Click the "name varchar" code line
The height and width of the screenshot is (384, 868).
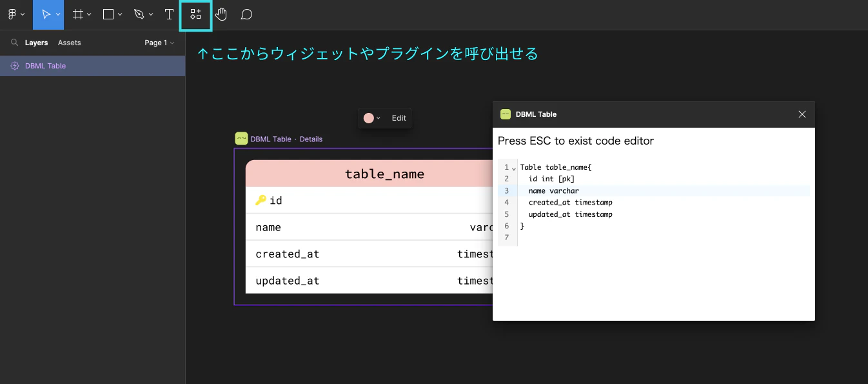pyautogui.click(x=553, y=190)
